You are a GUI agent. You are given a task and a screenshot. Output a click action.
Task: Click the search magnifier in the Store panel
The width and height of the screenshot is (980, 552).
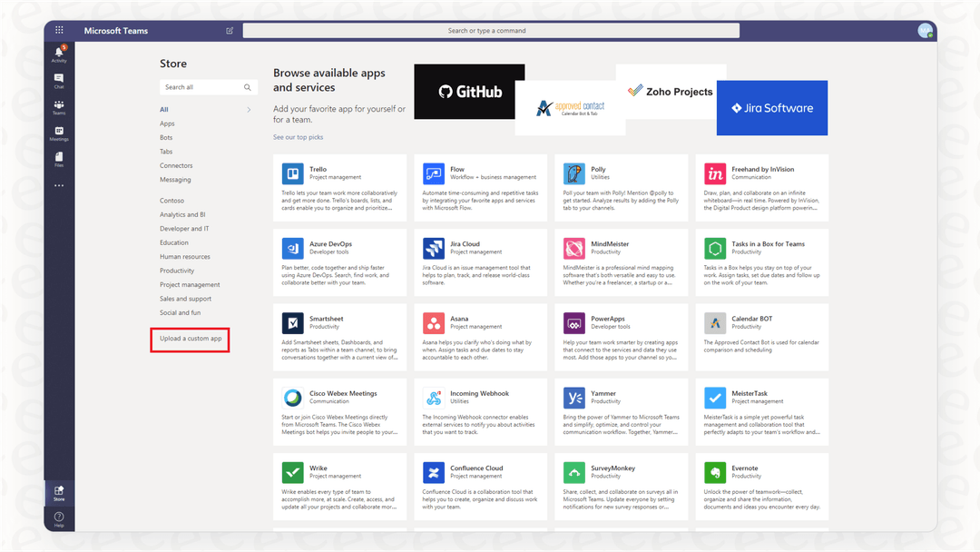[x=247, y=87]
